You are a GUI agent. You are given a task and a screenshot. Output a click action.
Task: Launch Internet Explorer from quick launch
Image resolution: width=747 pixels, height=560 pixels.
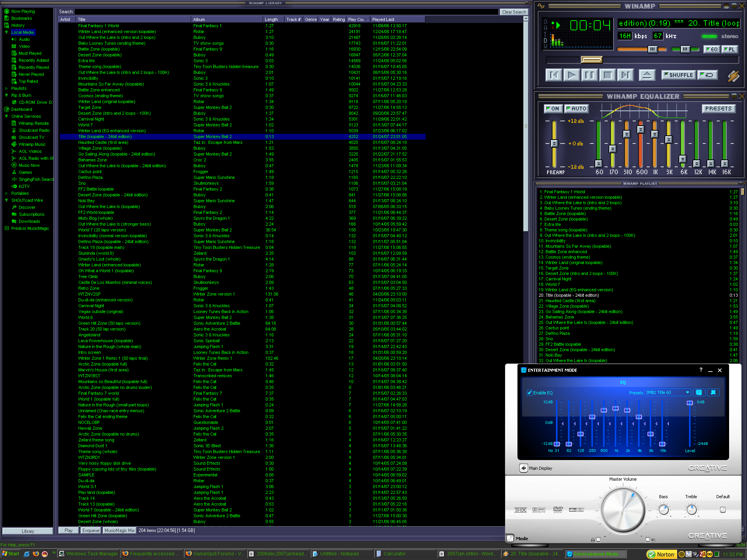(26, 554)
